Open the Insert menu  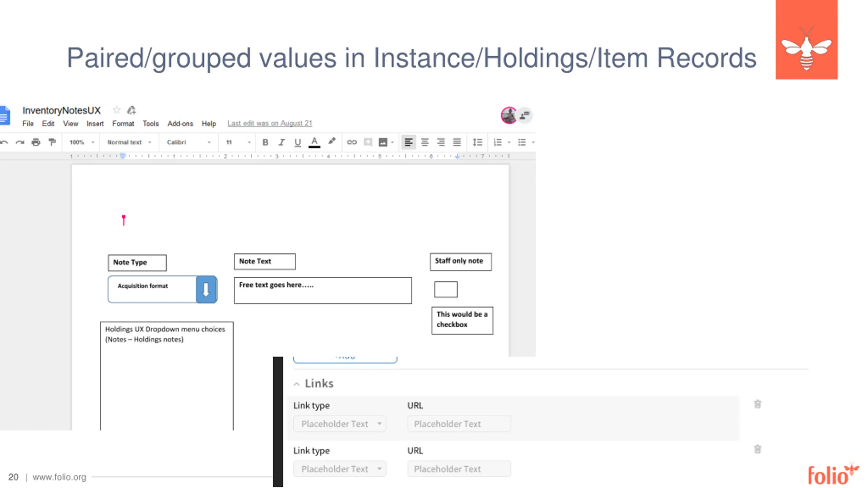click(95, 124)
